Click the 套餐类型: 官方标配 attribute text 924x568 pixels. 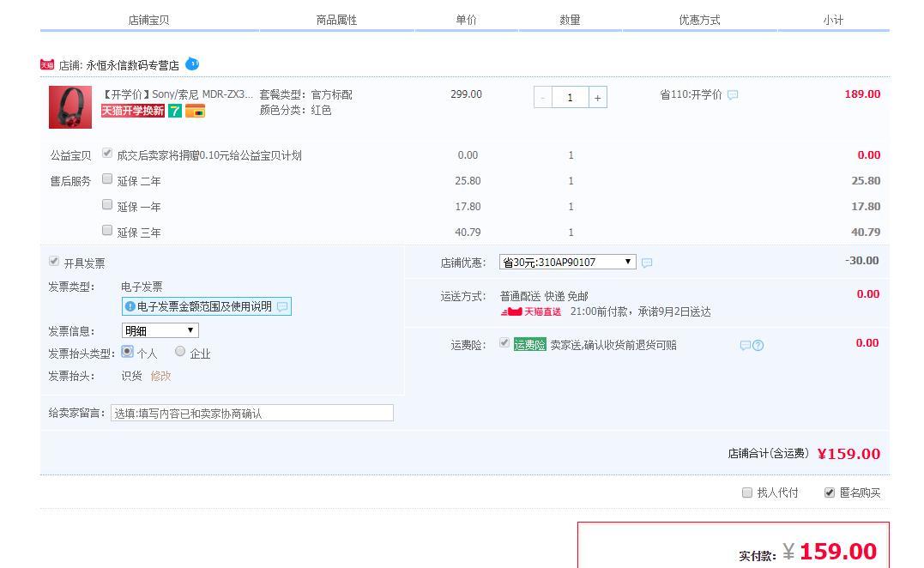[305, 95]
